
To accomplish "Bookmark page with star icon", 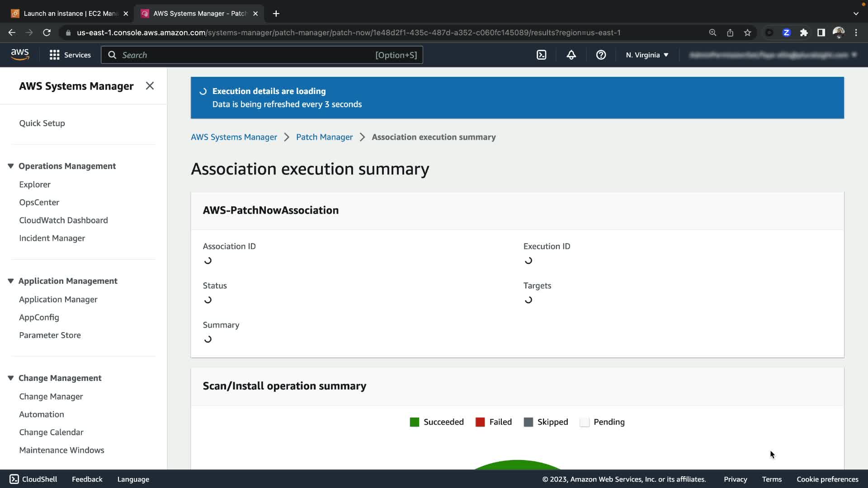I will pyautogui.click(x=747, y=33).
